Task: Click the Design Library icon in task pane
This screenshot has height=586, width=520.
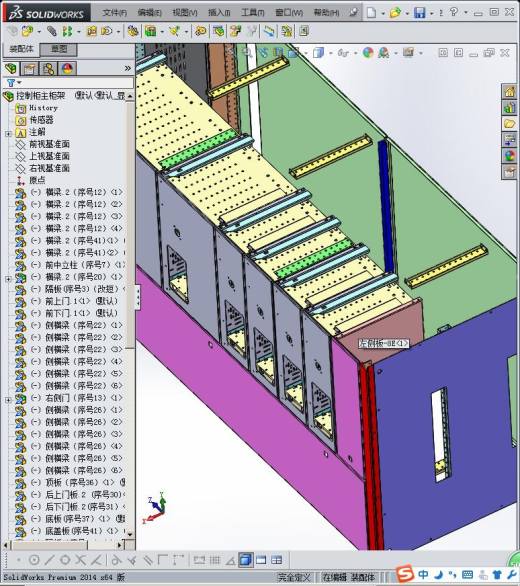Action: pos(510,108)
